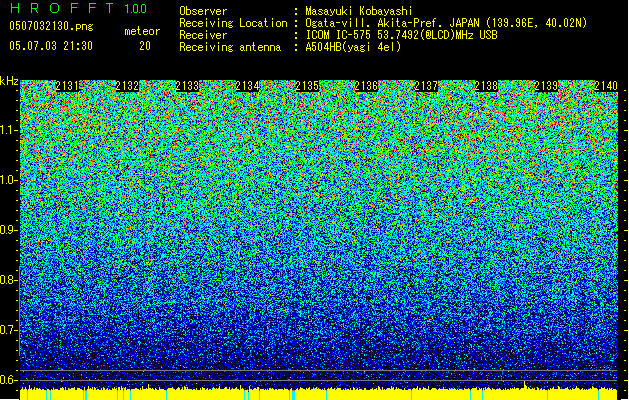Image resolution: width=629 pixels, height=400 pixels.
Task: Click the 0.7 frequency axis label
Action: click(x=9, y=330)
